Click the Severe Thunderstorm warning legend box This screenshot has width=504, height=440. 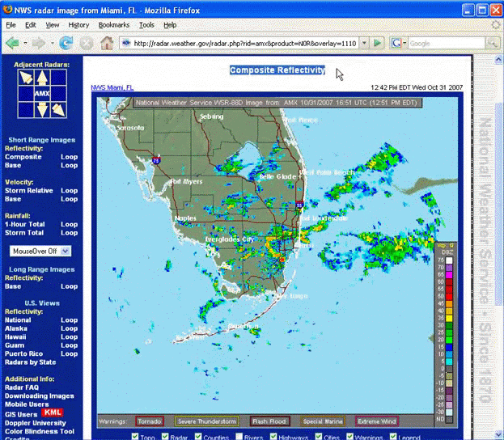207,421
